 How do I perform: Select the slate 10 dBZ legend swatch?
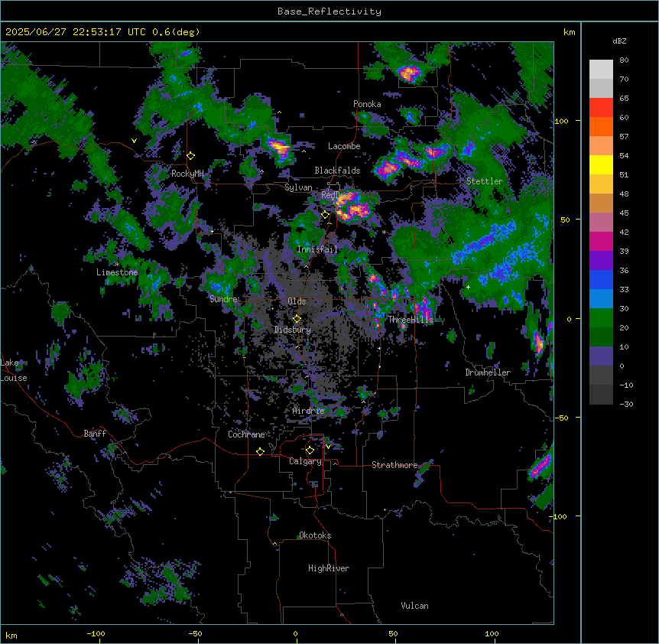[601, 356]
